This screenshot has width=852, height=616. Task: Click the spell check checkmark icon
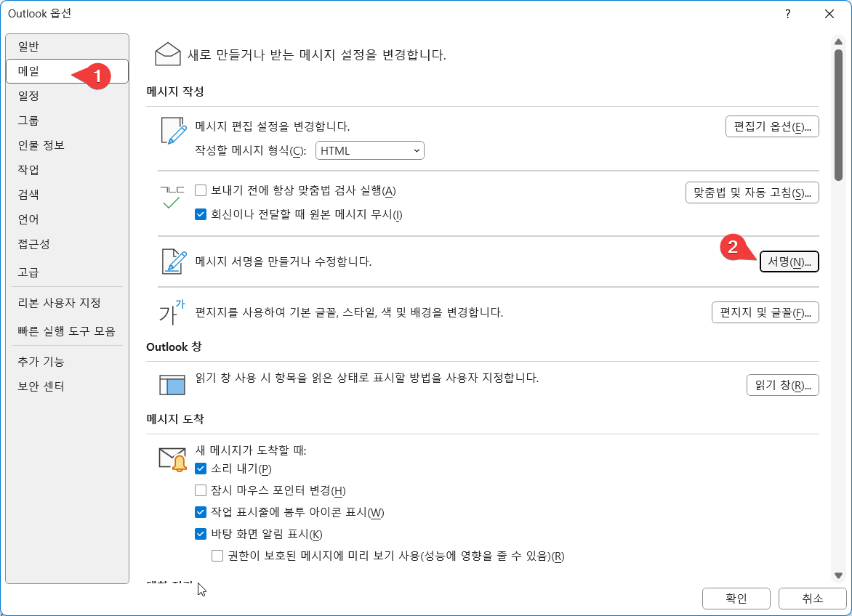pos(172,198)
